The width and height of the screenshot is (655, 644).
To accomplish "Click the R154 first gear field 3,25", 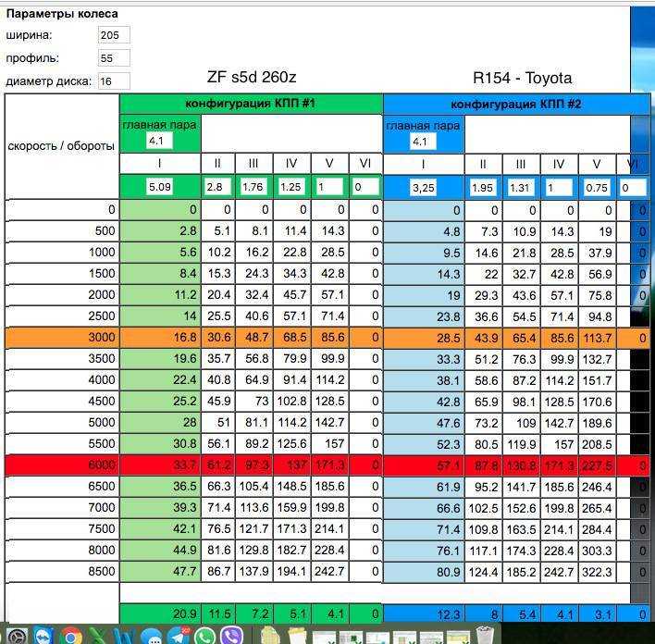I will pos(423,187).
